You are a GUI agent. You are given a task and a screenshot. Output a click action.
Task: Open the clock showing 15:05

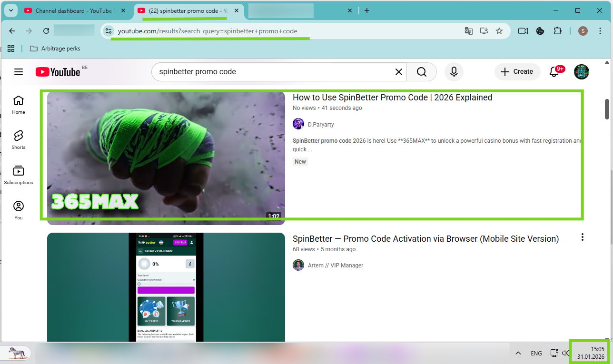coord(591,353)
